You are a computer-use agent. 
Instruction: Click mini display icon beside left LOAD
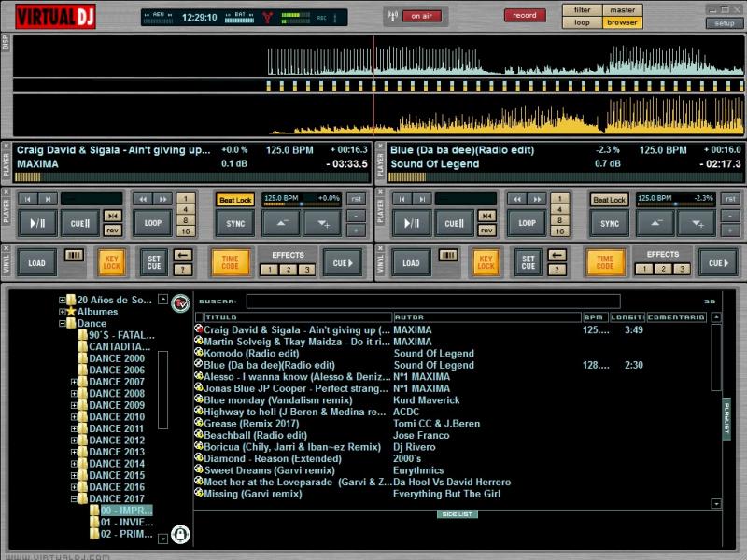point(74,255)
